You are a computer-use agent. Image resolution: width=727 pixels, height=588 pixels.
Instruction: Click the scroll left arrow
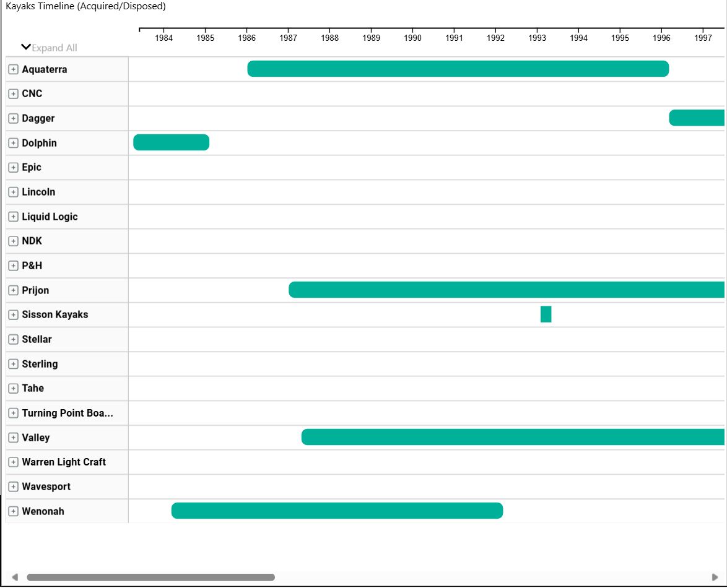(15, 577)
